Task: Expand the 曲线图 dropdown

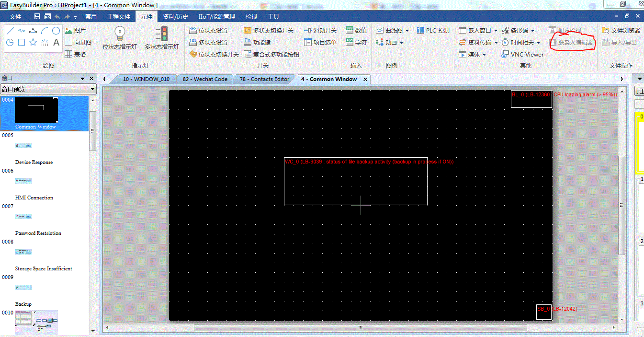Action: pos(407,31)
